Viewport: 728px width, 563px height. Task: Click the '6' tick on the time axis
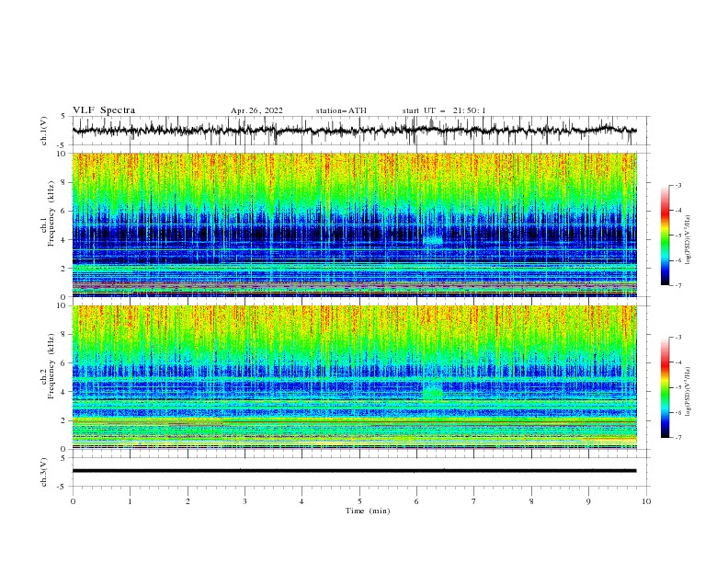[416, 501]
